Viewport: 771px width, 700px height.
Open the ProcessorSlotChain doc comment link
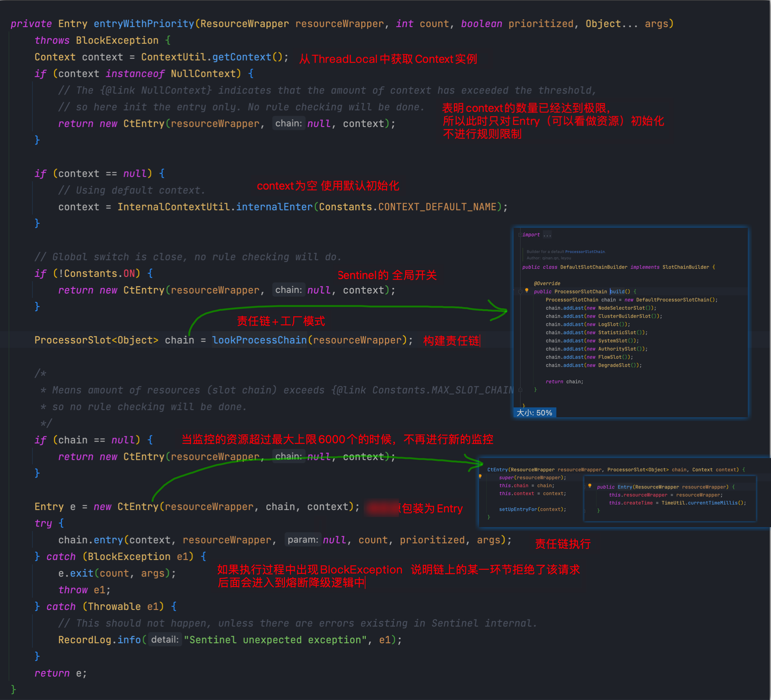(585, 252)
